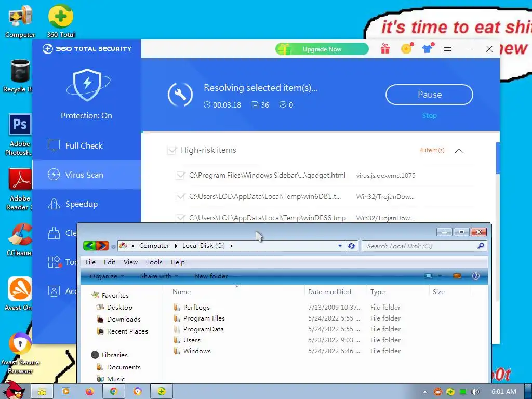Viewport: 532px width, 399px height.
Task: Open the Computer desktop icon
Action: pyautogui.click(x=20, y=21)
